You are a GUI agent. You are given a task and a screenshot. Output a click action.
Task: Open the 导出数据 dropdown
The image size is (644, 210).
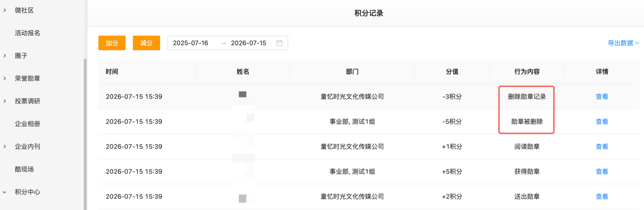[623, 43]
